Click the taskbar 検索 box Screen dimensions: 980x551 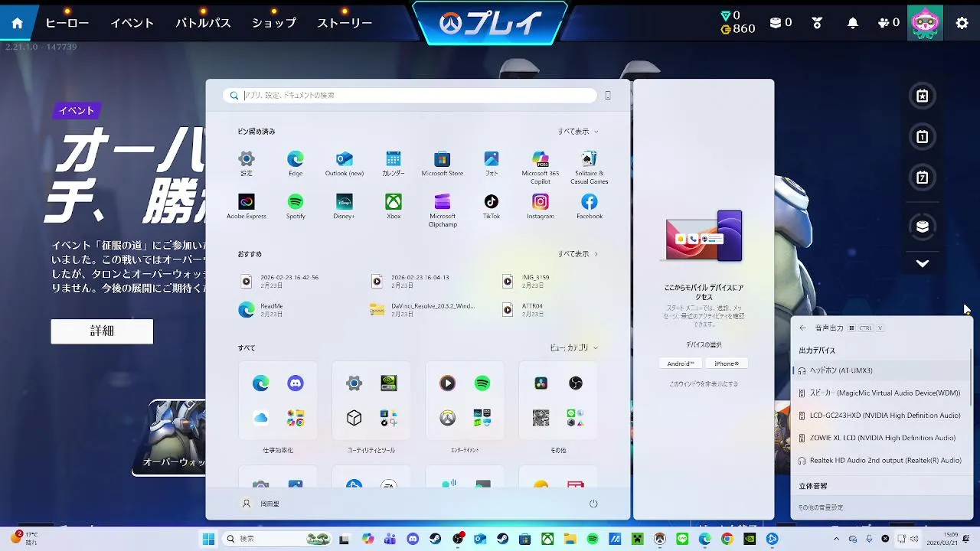277,539
